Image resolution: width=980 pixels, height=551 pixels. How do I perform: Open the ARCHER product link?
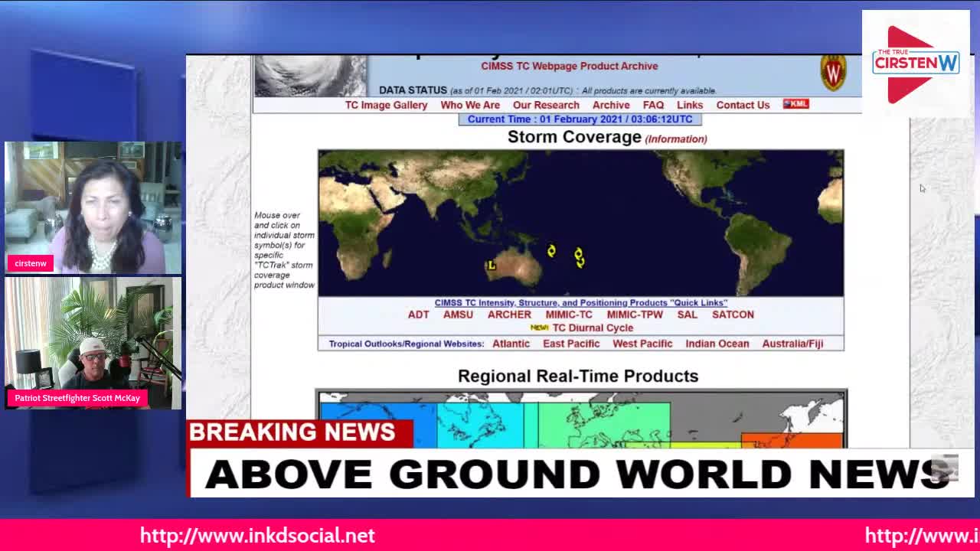point(509,315)
